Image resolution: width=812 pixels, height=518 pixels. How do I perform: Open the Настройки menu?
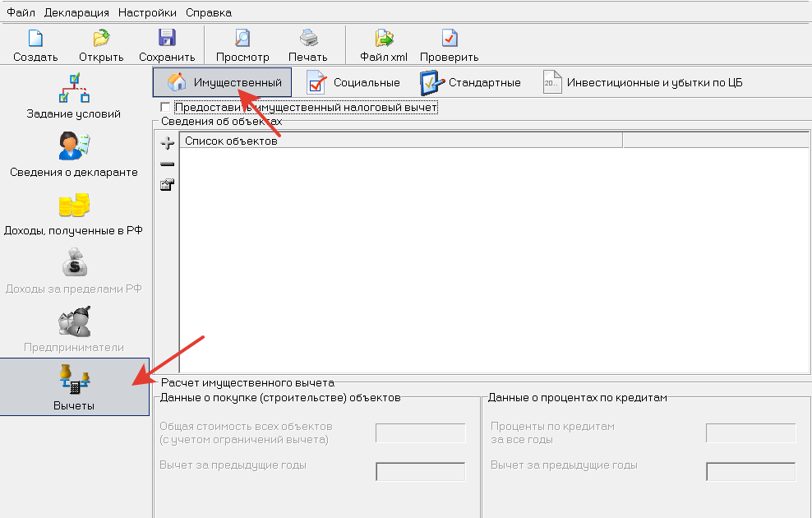(147, 12)
